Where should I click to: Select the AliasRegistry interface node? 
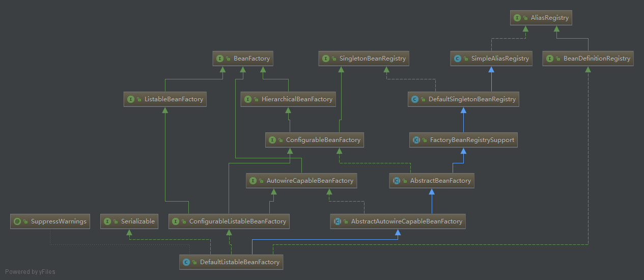pos(542,18)
